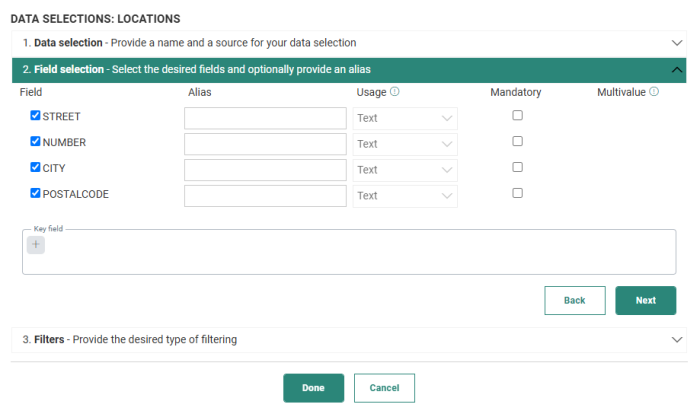
Task: Expand the Filters section chevron
Action: [x=677, y=340]
